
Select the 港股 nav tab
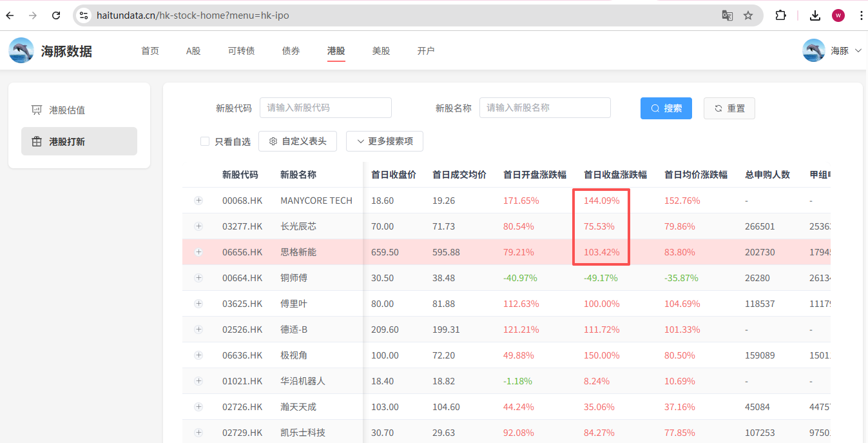(336, 51)
